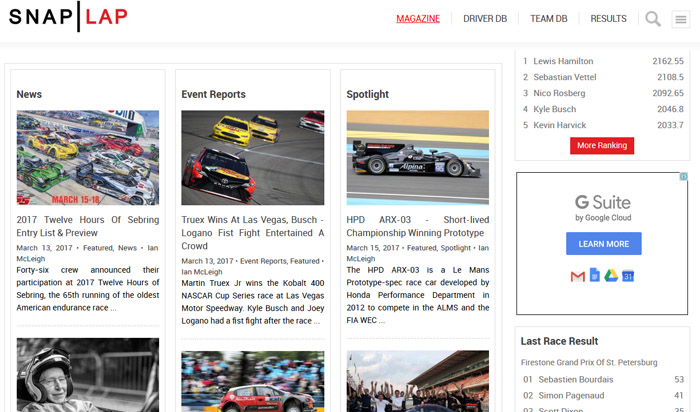Click the Google Calendar icon in the ad
The height and width of the screenshot is (412, 700).
coord(628,276)
